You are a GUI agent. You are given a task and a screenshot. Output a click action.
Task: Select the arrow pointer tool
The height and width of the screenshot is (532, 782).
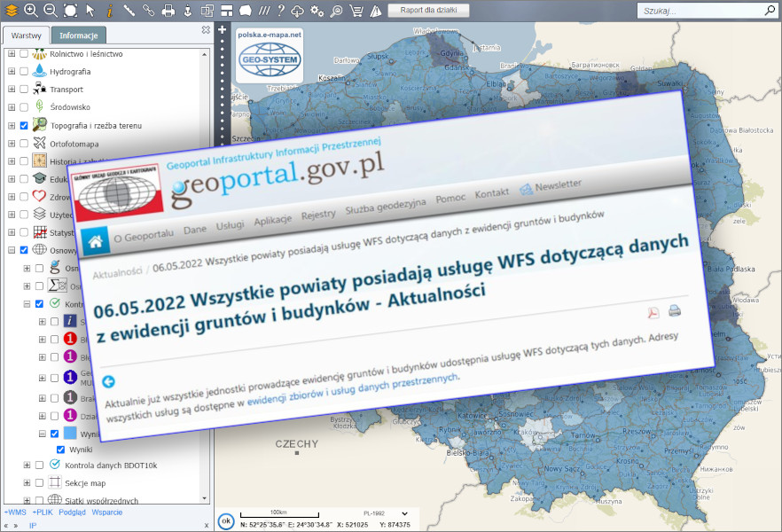click(90, 10)
